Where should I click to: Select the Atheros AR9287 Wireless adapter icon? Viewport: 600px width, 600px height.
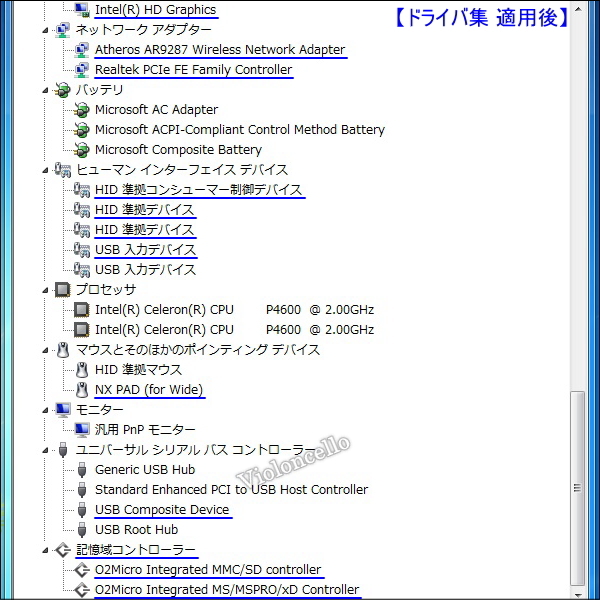pyautogui.click(x=82, y=50)
